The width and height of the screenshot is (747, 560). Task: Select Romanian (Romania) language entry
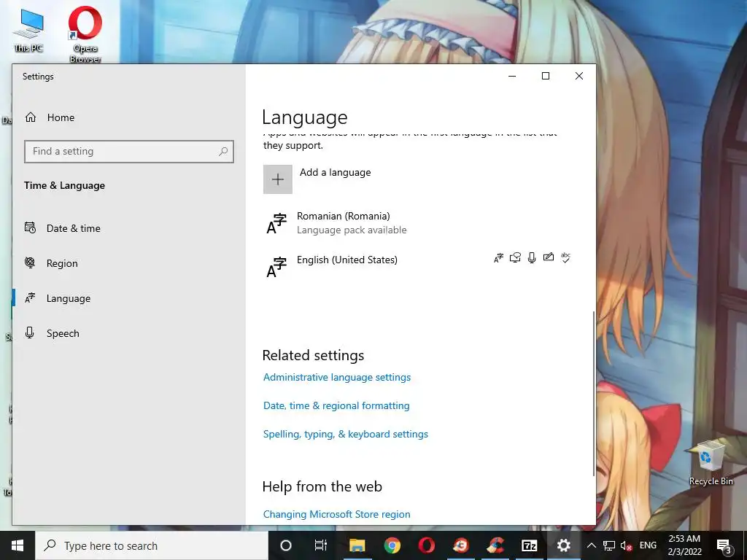coord(419,223)
